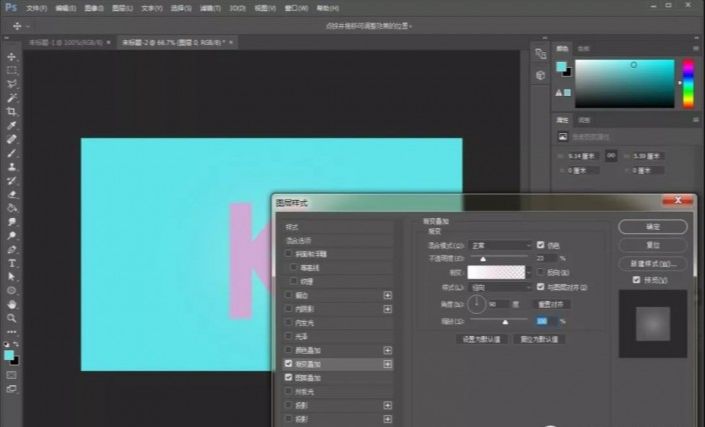Toggle the 预览 preview checkbox
Viewport: 705px width, 427px height.
point(636,280)
